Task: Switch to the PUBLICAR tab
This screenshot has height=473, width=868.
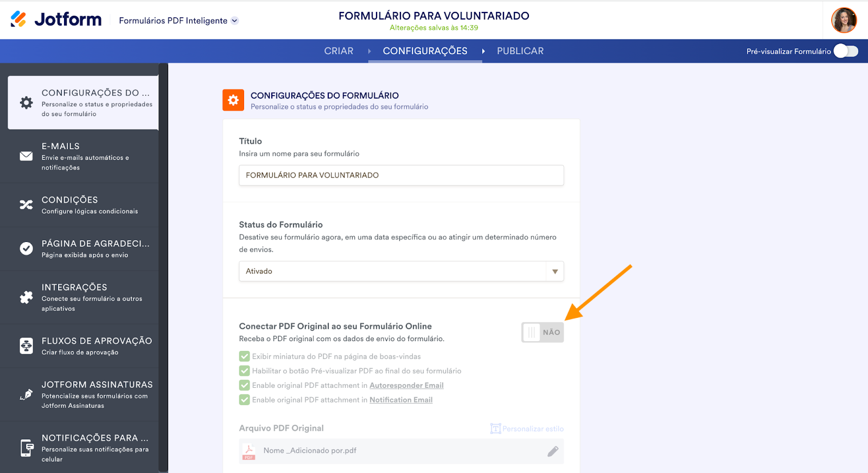Action: (520, 51)
